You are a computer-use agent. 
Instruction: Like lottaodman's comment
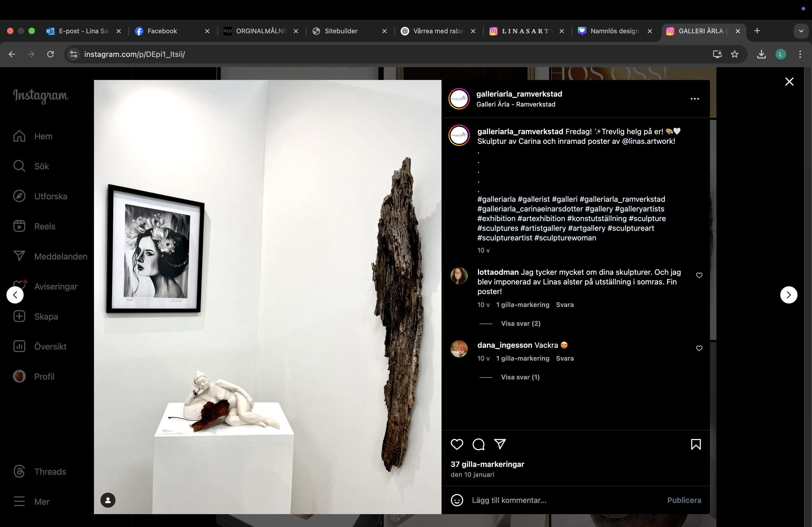pos(699,275)
